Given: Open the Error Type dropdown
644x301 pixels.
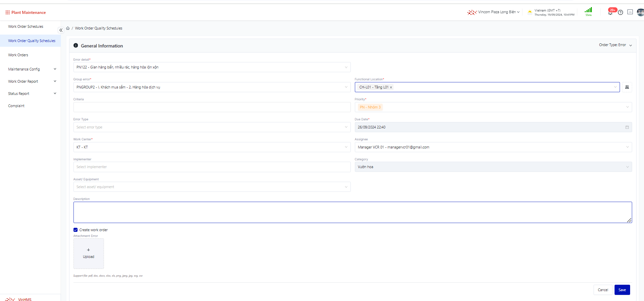Looking at the screenshot, I should point(212,127).
